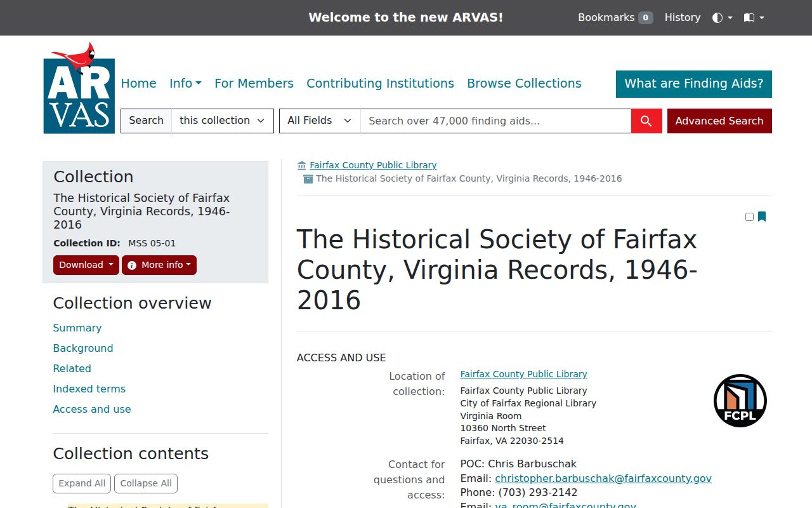Toggle the contrast theme icon

click(x=722, y=18)
